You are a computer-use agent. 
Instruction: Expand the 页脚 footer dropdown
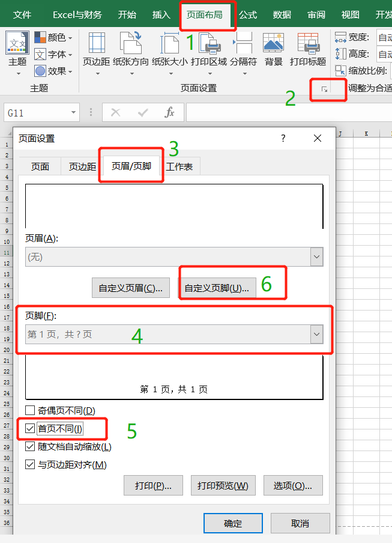point(316,334)
